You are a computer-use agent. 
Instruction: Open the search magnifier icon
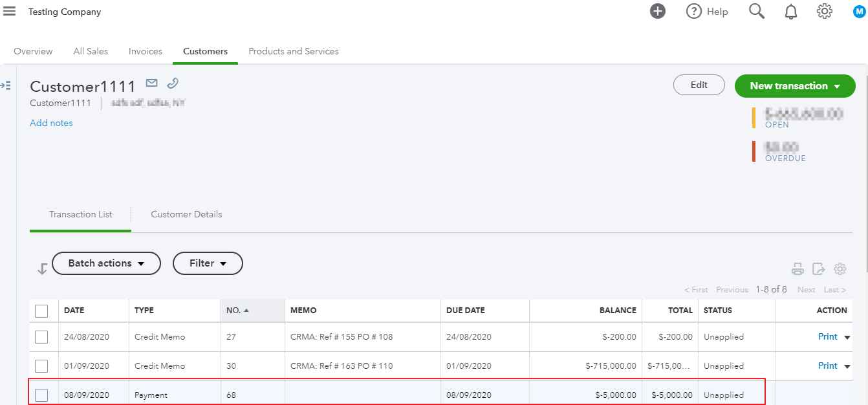756,11
